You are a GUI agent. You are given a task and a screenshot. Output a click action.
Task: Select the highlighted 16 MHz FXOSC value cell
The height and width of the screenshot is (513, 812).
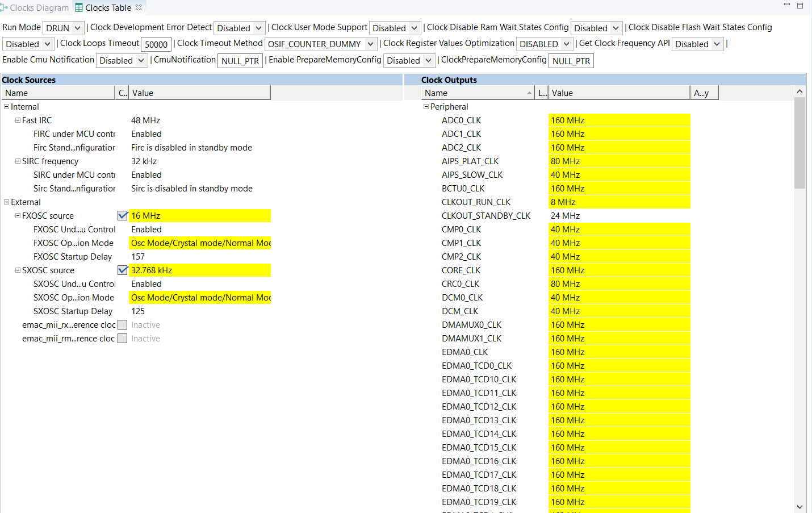pyautogui.click(x=200, y=215)
